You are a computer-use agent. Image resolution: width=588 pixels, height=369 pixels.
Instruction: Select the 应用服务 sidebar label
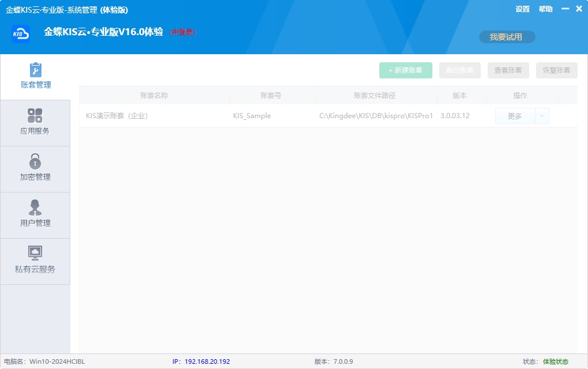click(x=35, y=131)
